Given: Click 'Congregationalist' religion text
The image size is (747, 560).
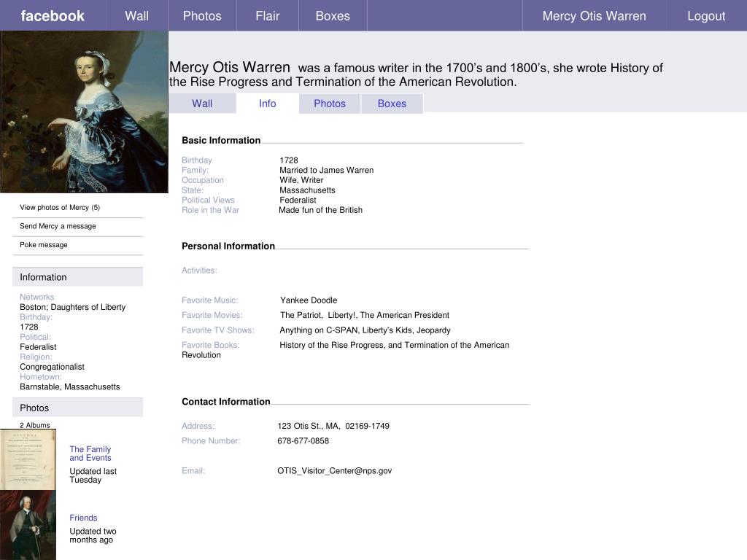Looking at the screenshot, I should click(x=52, y=367).
